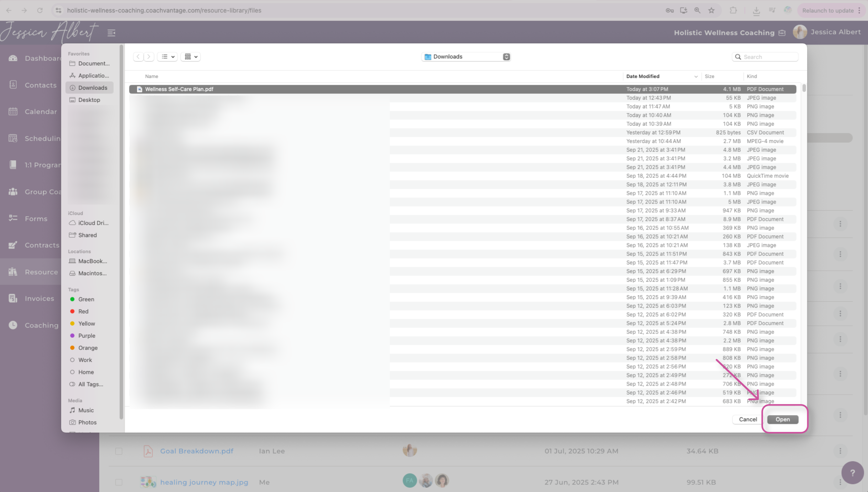Click the bookmark star icon in address bar
The height and width of the screenshot is (492, 868).
point(711,10)
